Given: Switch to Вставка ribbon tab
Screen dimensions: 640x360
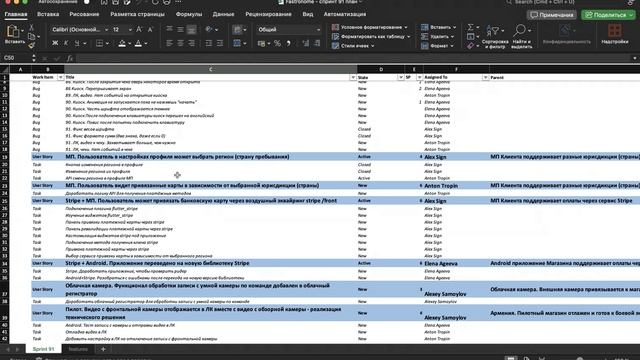Looking at the screenshot, I should click(x=48, y=14).
